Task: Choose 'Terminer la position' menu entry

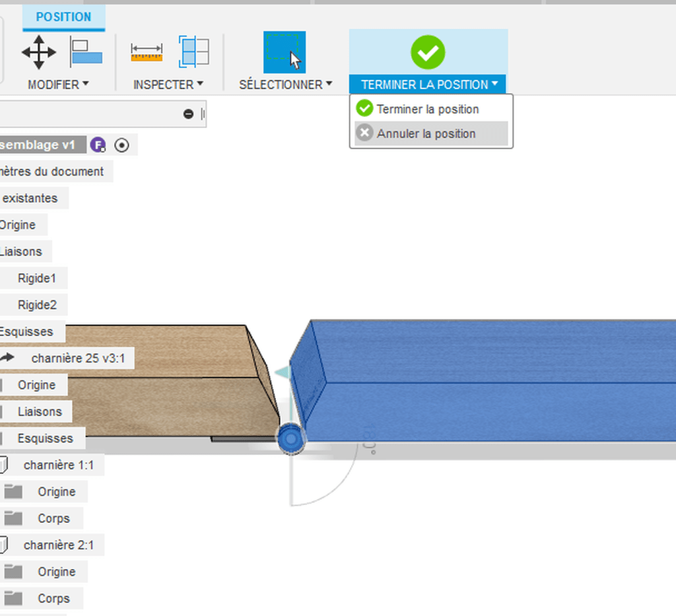Action: tap(427, 109)
